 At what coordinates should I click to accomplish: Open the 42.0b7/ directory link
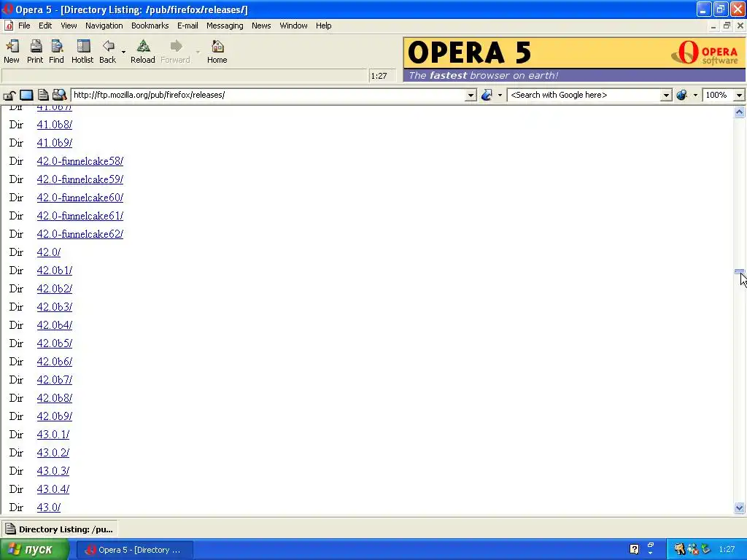point(55,380)
